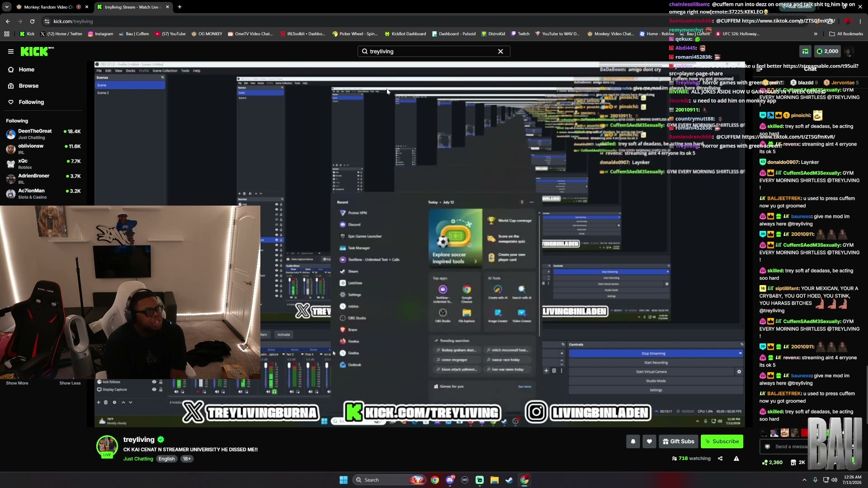Open the DistroKid bookmark
Viewport: 868px width, 488px height.
493,34
